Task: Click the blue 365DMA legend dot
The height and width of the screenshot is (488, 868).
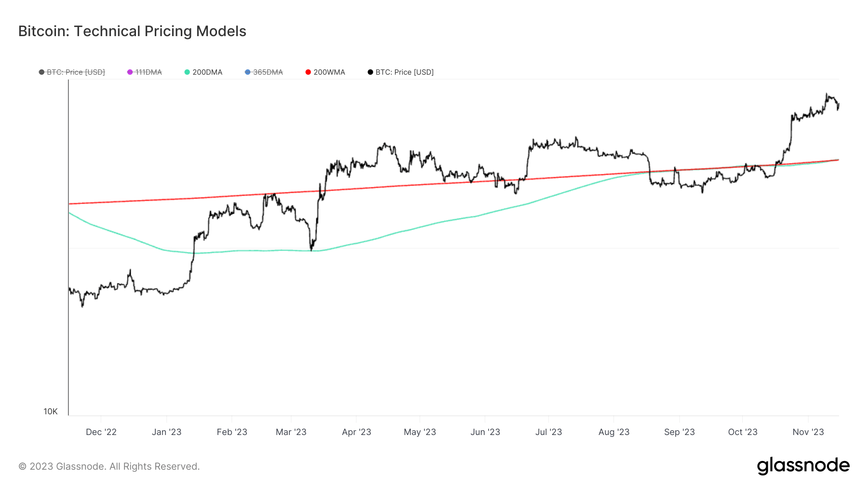Action: click(248, 72)
